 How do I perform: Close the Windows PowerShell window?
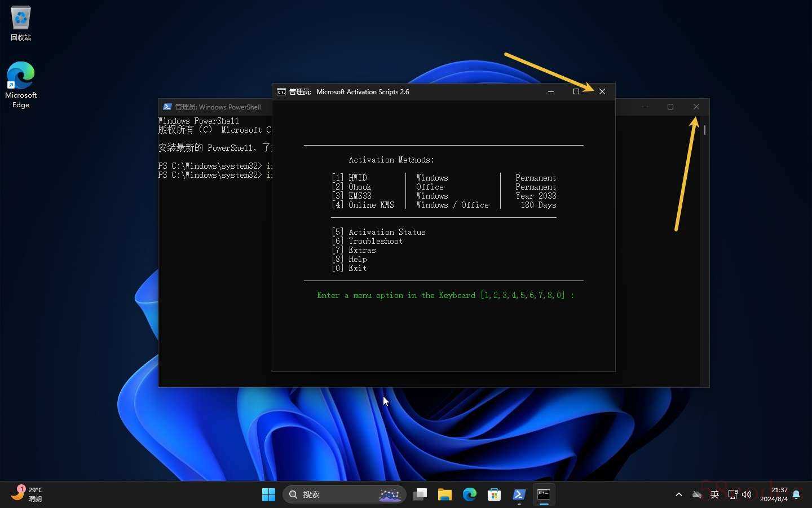[696, 107]
